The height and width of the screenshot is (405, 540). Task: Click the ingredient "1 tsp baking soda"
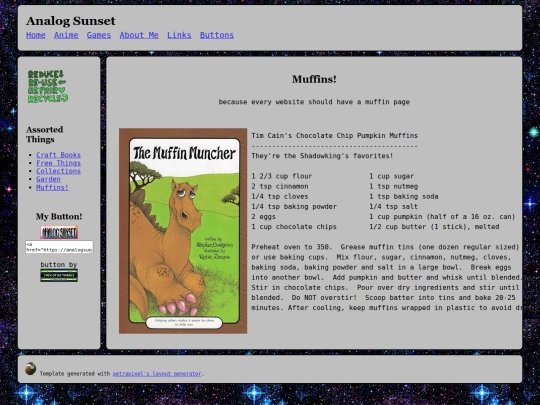pyautogui.click(x=404, y=197)
